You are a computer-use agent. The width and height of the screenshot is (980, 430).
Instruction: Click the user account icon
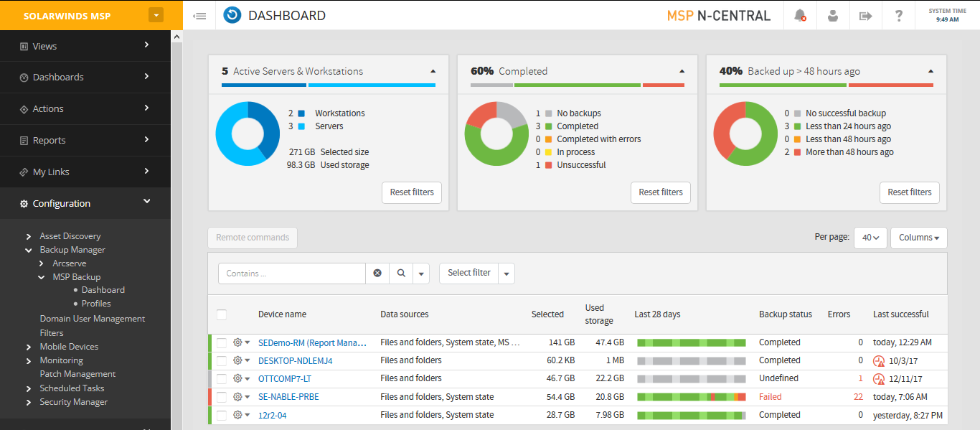[x=832, y=15]
